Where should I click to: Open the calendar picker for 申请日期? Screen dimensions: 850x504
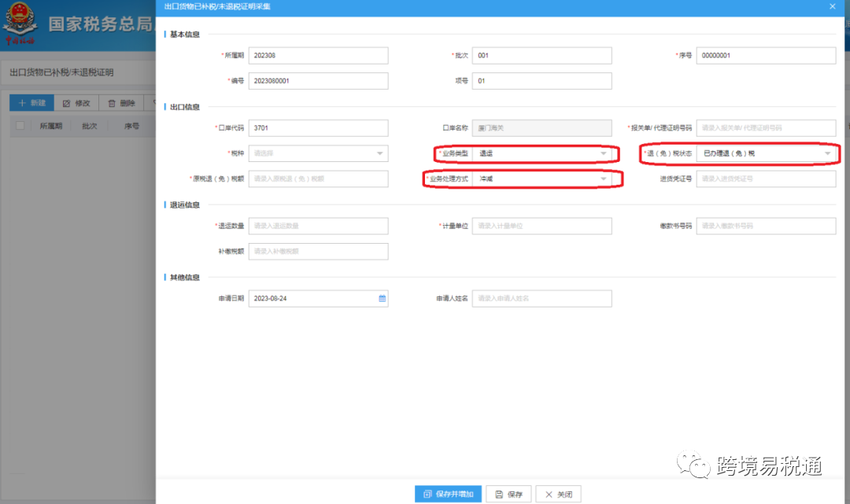click(x=382, y=298)
